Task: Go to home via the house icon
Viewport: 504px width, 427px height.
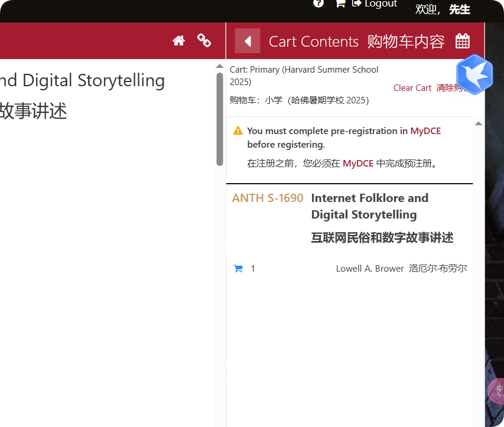Action: click(x=178, y=40)
